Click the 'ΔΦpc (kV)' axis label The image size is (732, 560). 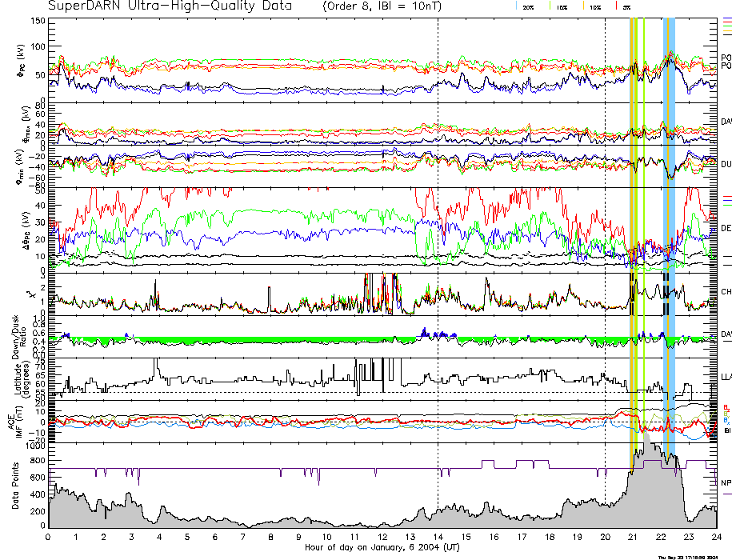[x=26, y=230]
